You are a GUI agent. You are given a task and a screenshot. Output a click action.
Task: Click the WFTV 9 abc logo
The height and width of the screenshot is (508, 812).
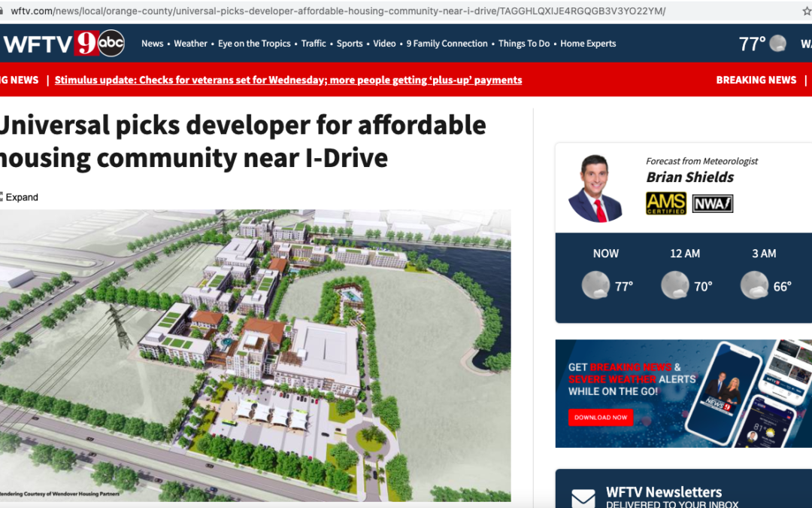tap(63, 43)
